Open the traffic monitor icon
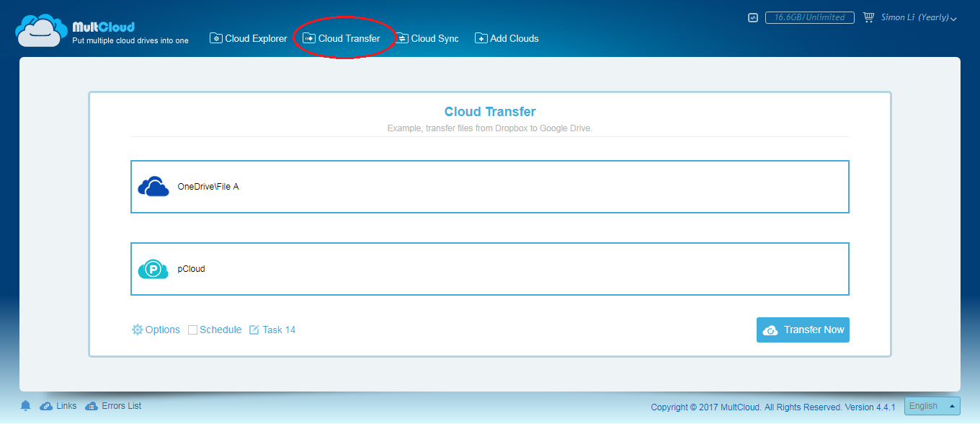The image size is (980, 424). [753, 17]
